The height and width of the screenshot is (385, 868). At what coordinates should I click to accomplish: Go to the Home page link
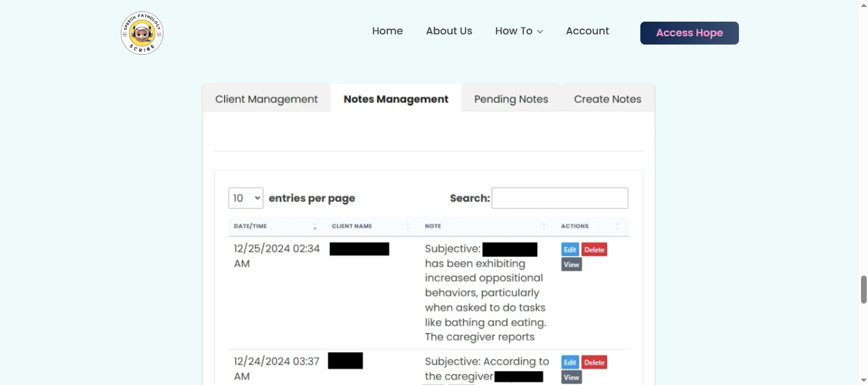click(387, 31)
